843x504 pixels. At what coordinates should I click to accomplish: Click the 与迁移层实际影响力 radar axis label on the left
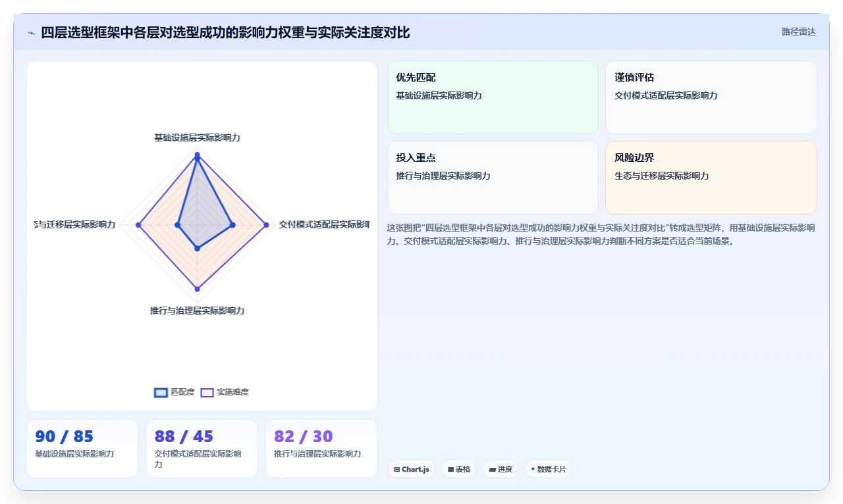click(x=75, y=224)
